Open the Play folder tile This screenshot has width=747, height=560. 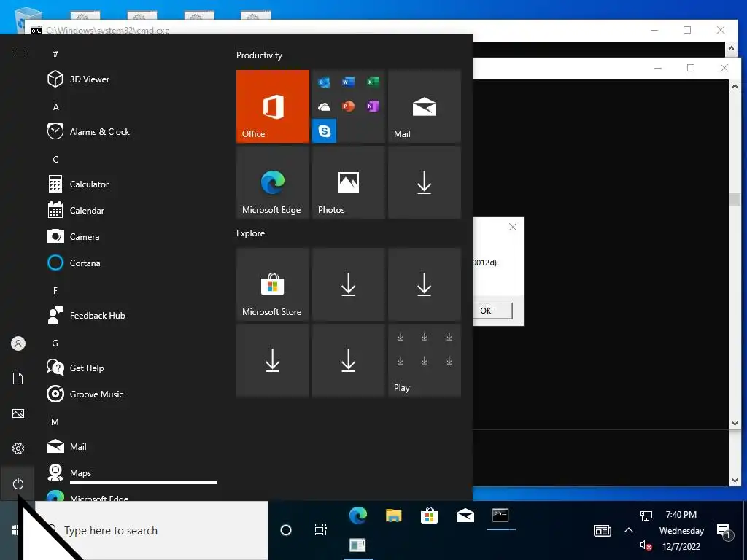click(425, 360)
